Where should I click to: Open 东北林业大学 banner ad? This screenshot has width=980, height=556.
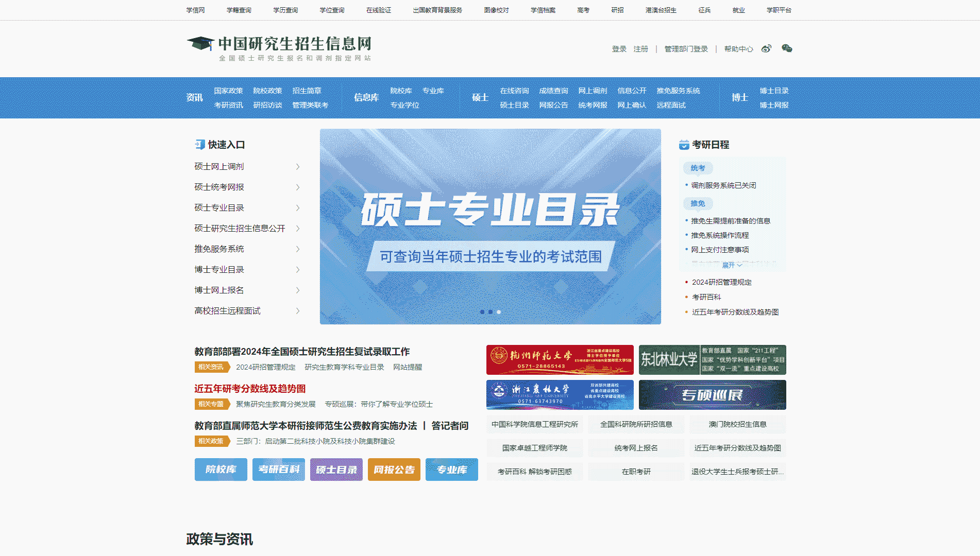pyautogui.click(x=713, y=360)
